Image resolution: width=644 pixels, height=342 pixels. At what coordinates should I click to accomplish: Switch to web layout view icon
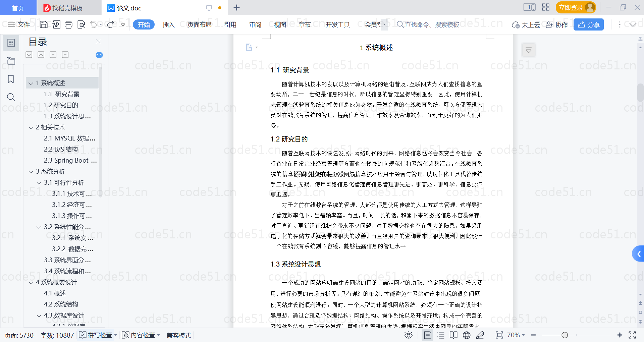(x=467, y=335)
